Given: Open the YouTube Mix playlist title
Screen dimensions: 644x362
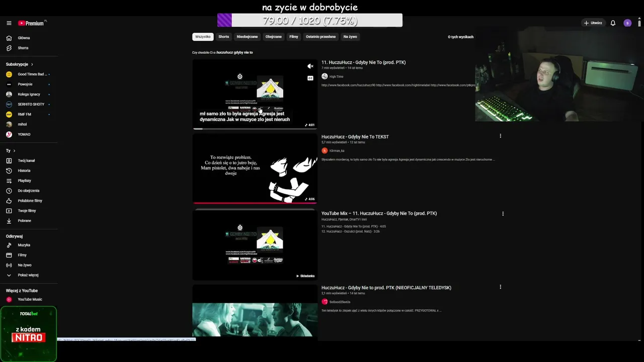Looking at the screenshot, I should (379, 213).
